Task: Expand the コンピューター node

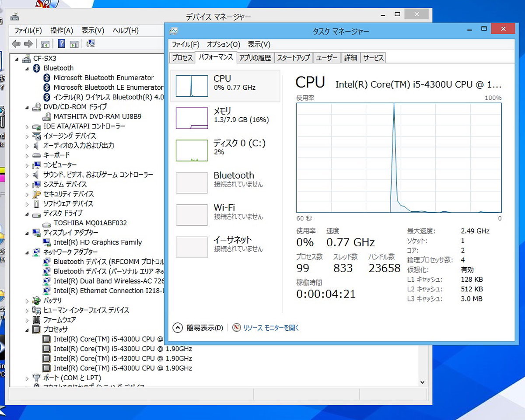Action: coord(27,165)
